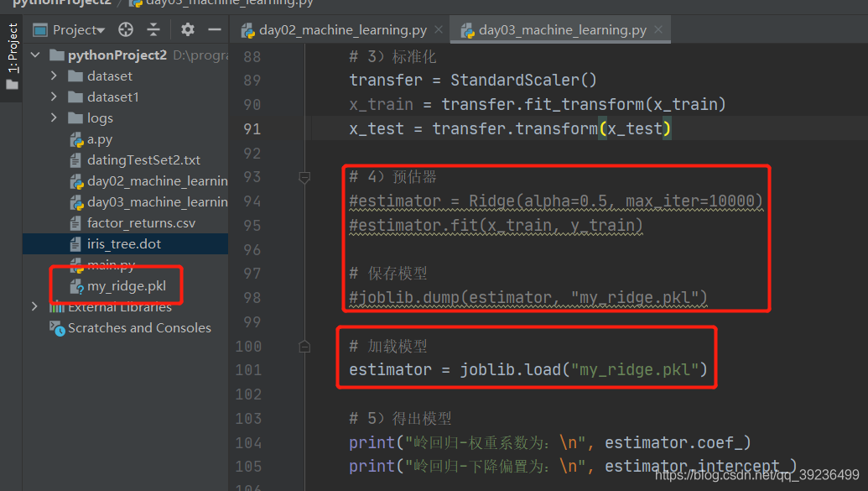Collapse the code fold at line 93
Viewport: 868px width, 491px height.
click(x=304, y=177)
